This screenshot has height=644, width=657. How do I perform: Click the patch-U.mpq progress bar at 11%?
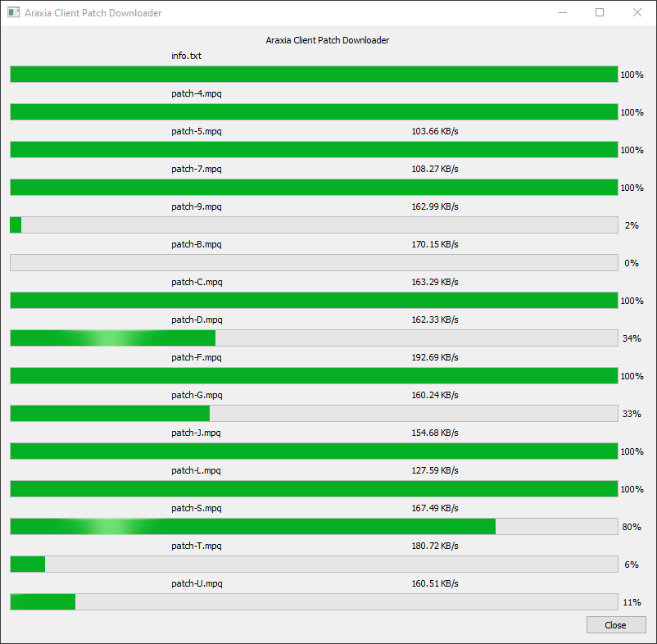(314, 602)
